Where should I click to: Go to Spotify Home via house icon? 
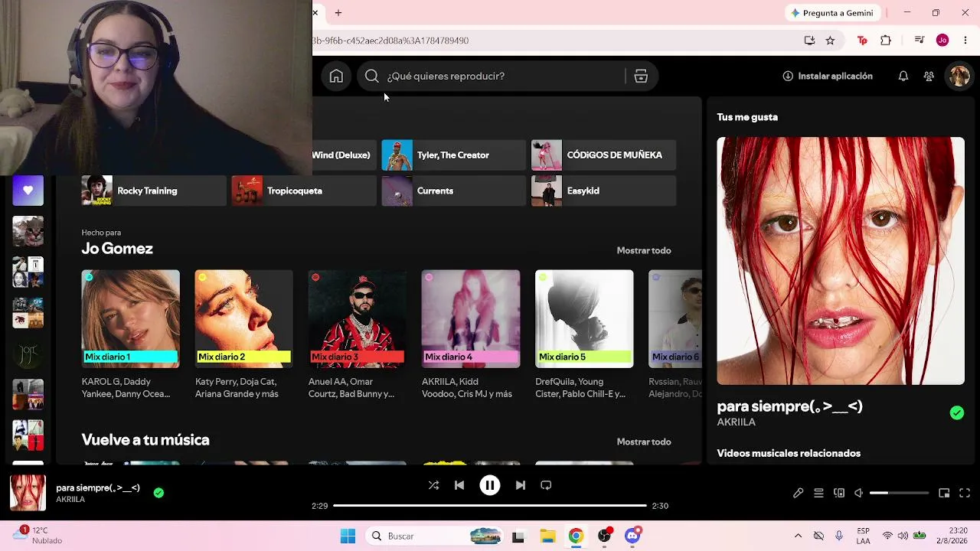(x=336, y=76)
